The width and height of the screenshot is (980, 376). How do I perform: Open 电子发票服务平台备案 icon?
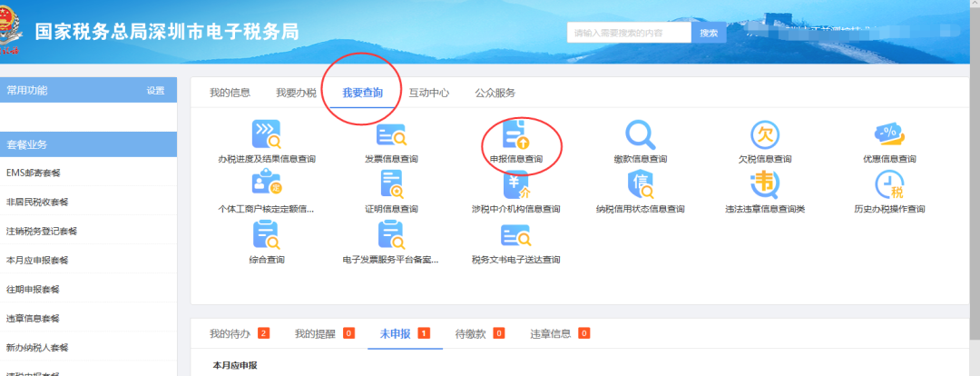391,235
